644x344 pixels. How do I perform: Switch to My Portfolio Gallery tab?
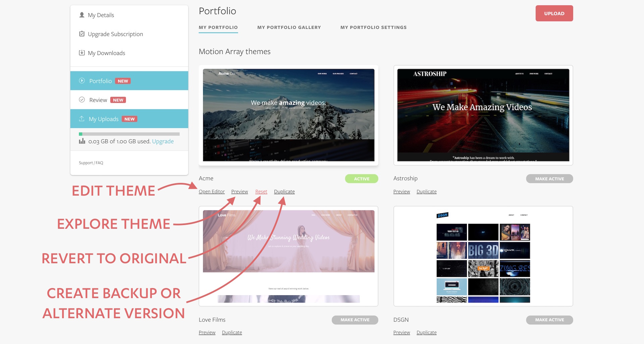(x=289, y=27)
